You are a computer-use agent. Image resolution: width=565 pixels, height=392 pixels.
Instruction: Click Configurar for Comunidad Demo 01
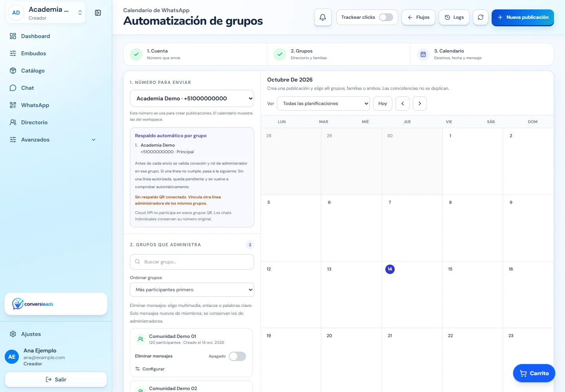point(150,369)
